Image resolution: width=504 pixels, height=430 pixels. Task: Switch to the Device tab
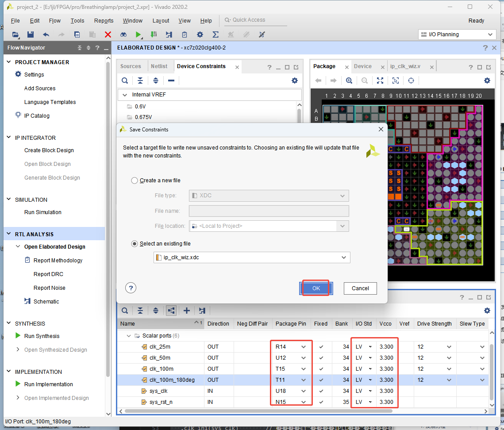362,66
